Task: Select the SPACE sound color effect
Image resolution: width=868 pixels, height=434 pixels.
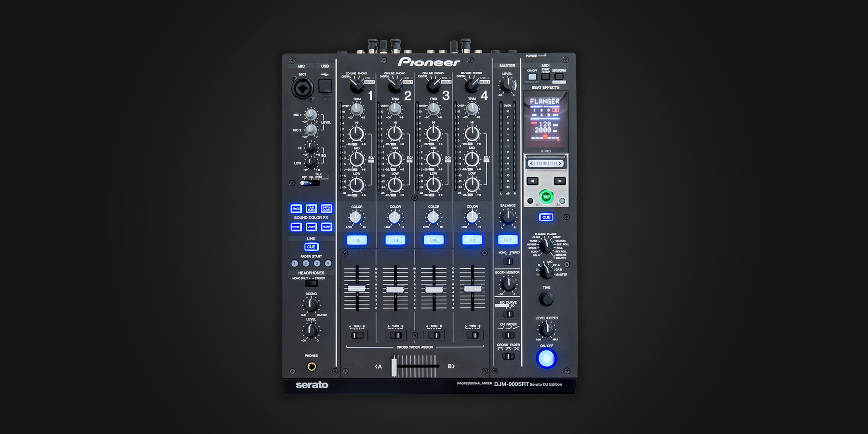Action: [297, 208]
